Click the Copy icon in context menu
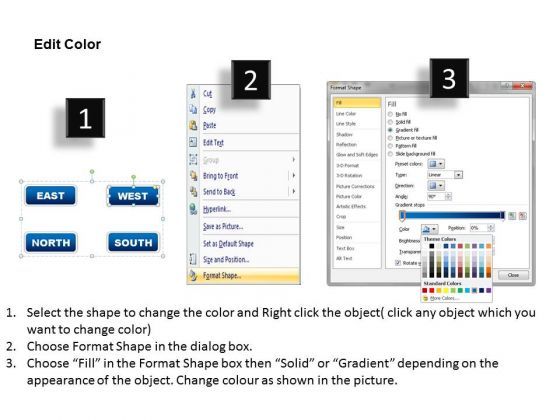This screenshot has height=420, width=560. pyautogui.click(x=193, y=109)
